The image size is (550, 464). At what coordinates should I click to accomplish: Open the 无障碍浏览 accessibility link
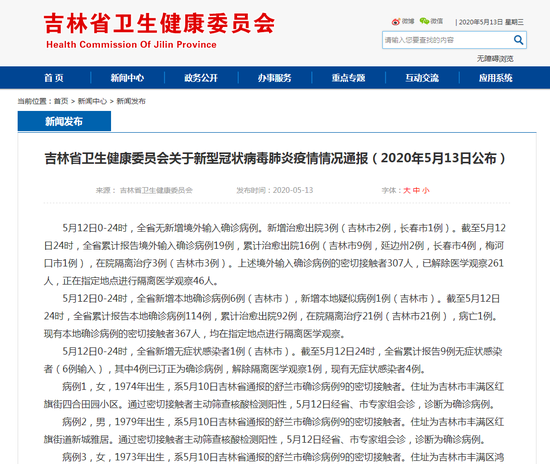(495, 59)
